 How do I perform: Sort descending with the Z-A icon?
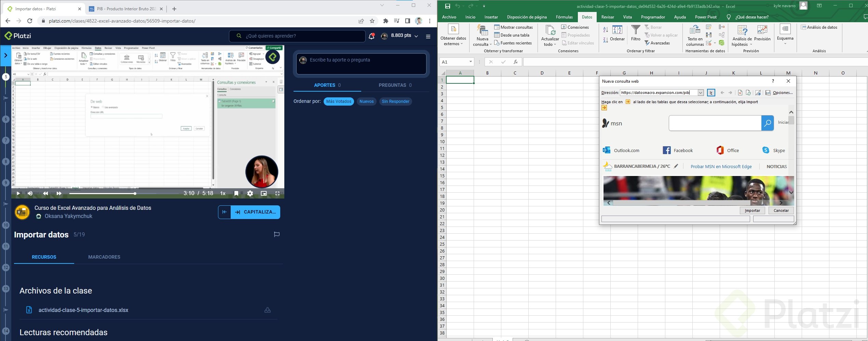point(606,40)
